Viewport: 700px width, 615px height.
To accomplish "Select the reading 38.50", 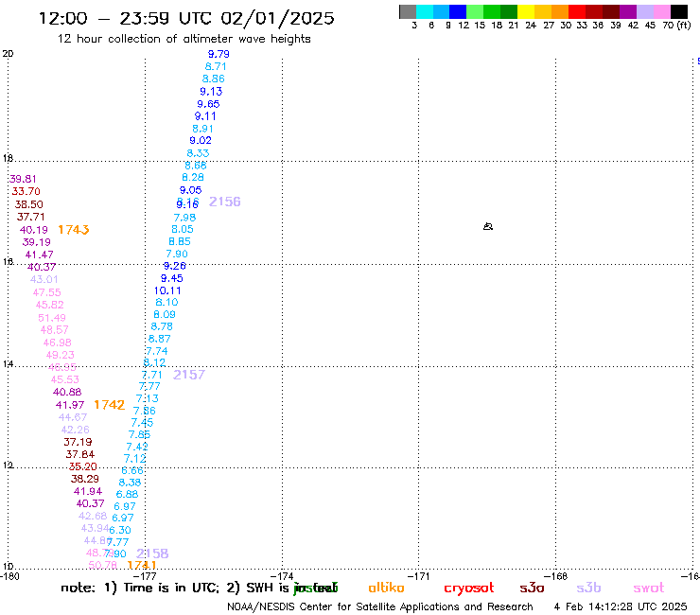I will tap(29, 204).
